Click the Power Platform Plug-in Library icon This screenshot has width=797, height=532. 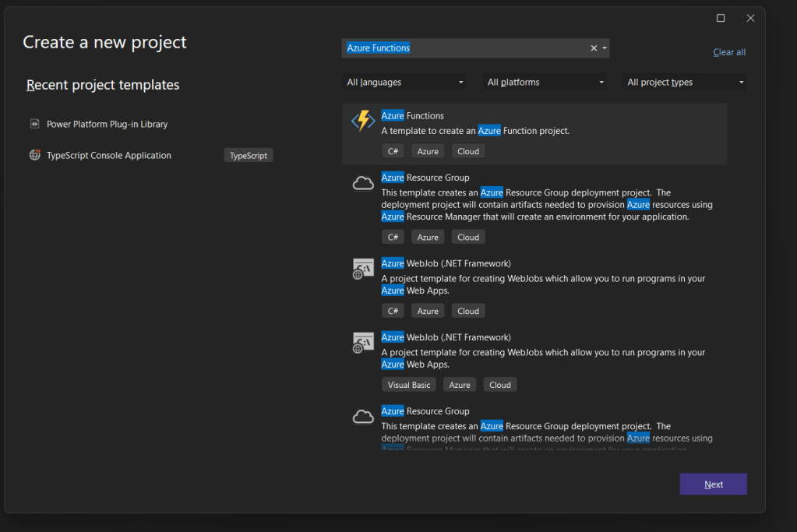(34, 123)
